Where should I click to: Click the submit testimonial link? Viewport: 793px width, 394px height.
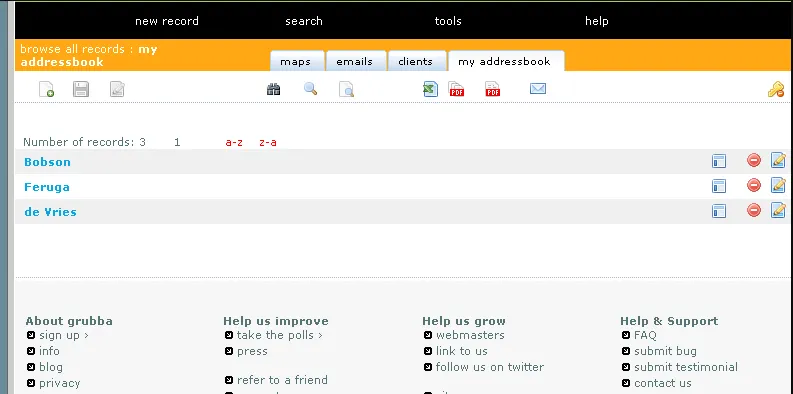click(686, 367)
